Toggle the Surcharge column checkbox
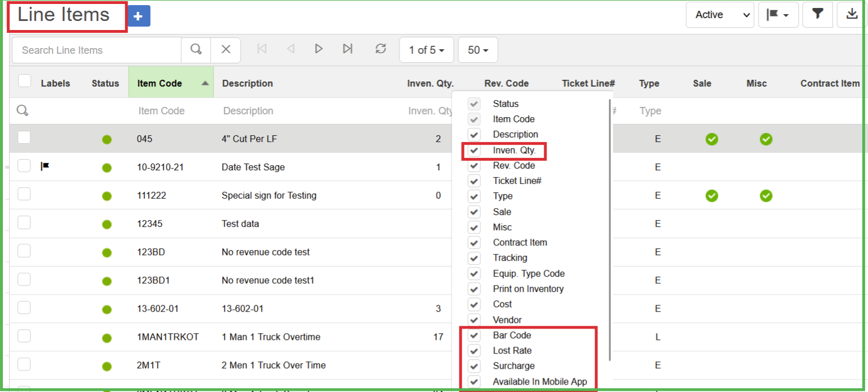 click(475, 366)
